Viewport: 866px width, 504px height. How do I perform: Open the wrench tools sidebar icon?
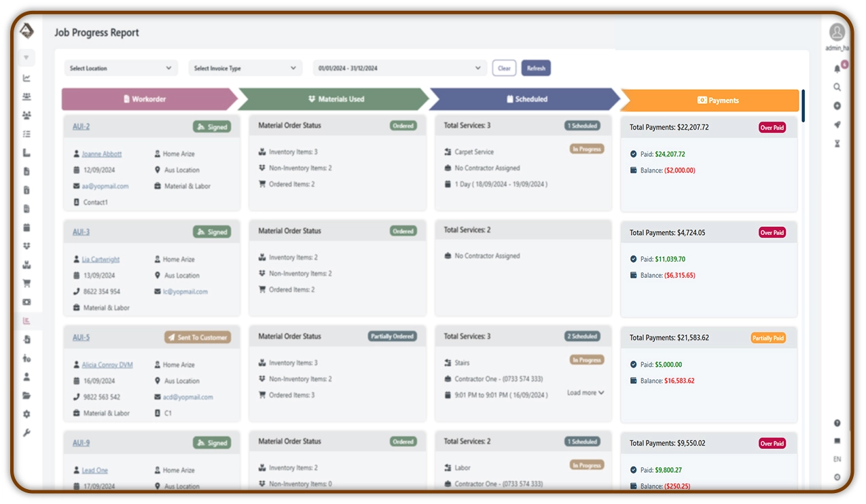tap(26, 433)
